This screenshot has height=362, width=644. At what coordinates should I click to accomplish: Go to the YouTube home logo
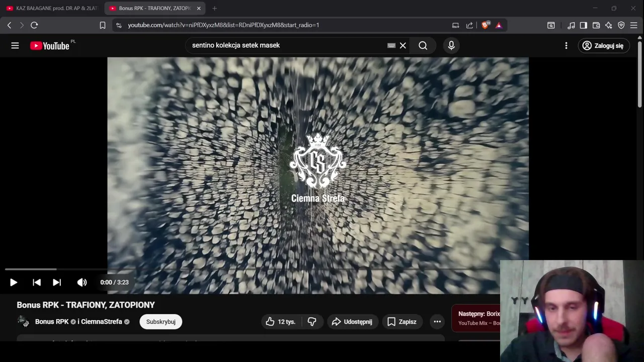coord(50,46)
